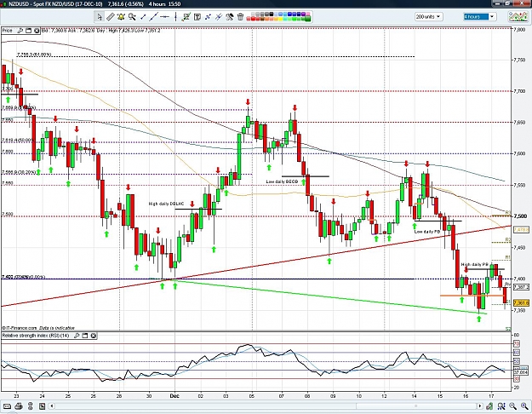Click the yellow 7,361.6 price tag
The height and width of the screenshot is (414, 532).
pyautogui.click(x=521, y=302)
